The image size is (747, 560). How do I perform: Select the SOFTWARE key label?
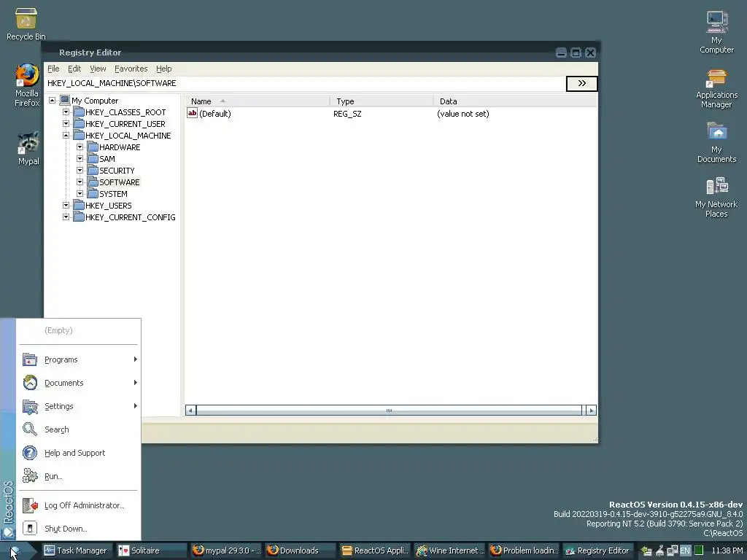(x=120, y=182)
